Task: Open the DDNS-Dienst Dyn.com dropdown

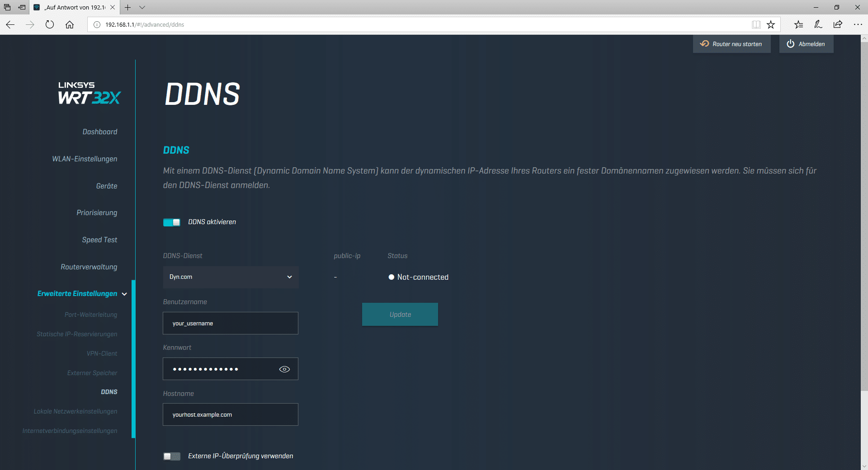Action: click(x=231, y=277)
